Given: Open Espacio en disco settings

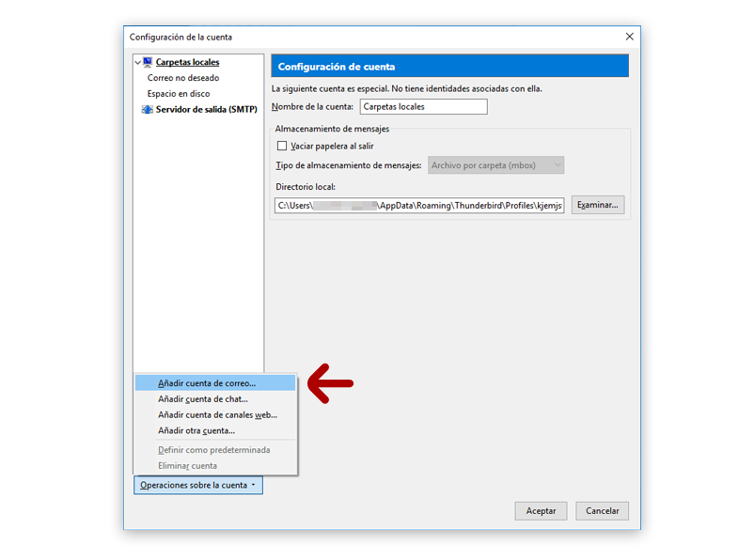Looking at the screenshot, I should (179, 94).
